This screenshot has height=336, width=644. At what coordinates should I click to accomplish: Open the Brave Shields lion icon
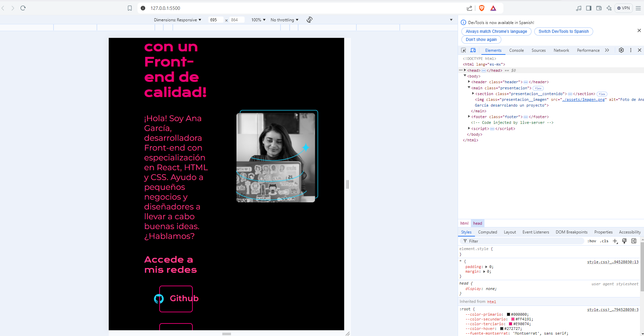coord(481,8)
